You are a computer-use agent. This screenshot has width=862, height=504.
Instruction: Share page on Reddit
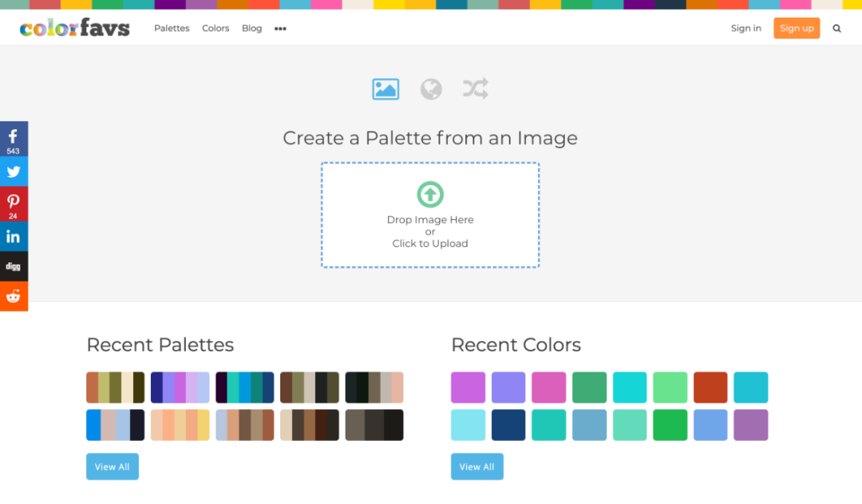(14, 297)
